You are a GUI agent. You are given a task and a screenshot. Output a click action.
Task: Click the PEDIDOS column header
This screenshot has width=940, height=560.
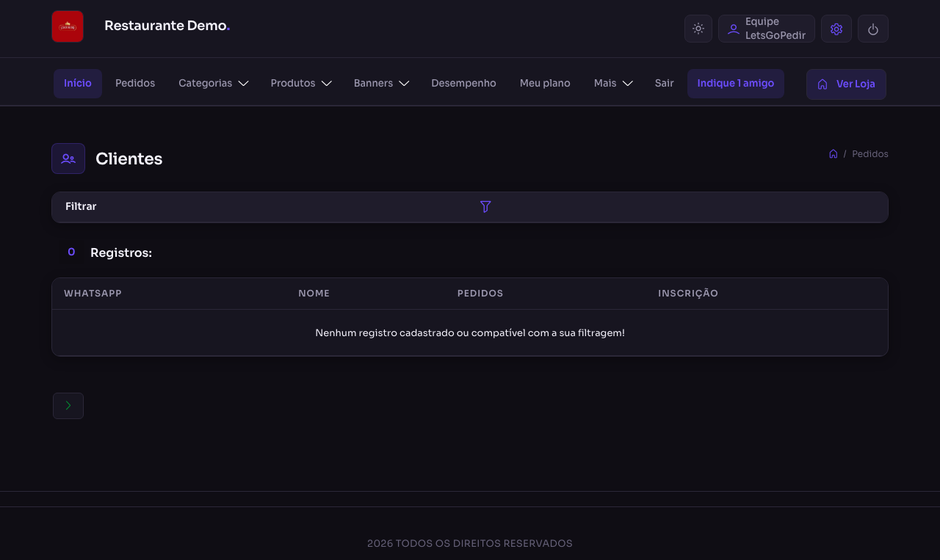pos(480,294)
